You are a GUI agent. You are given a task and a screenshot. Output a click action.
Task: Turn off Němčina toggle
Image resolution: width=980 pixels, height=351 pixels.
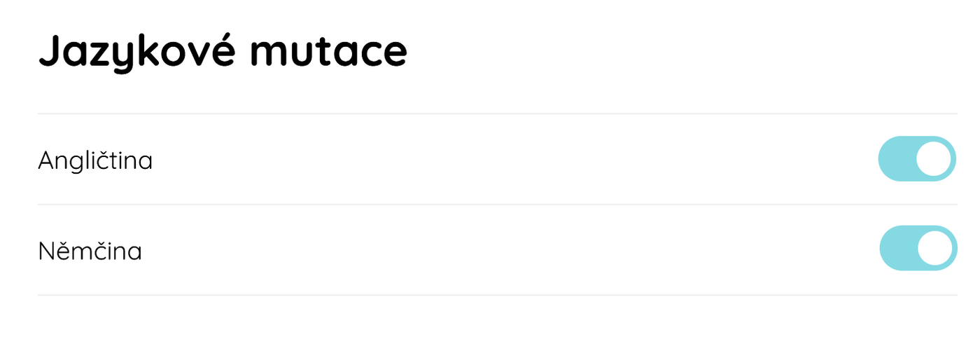tap(918, 248)
